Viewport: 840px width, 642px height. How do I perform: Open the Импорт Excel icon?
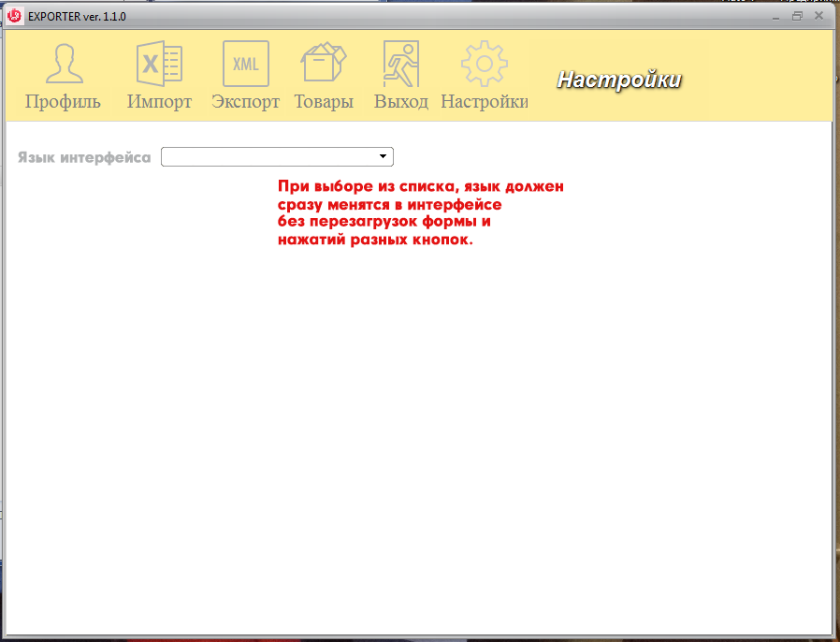pos(160,64)
